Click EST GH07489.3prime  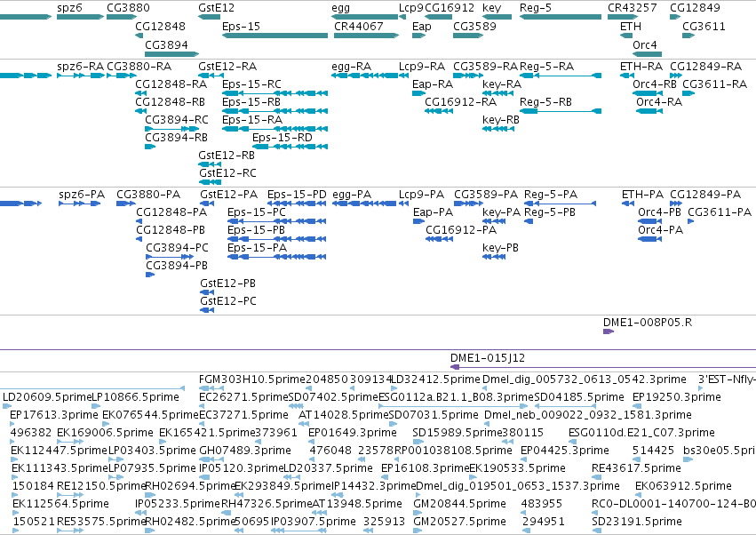click(245, 451)
